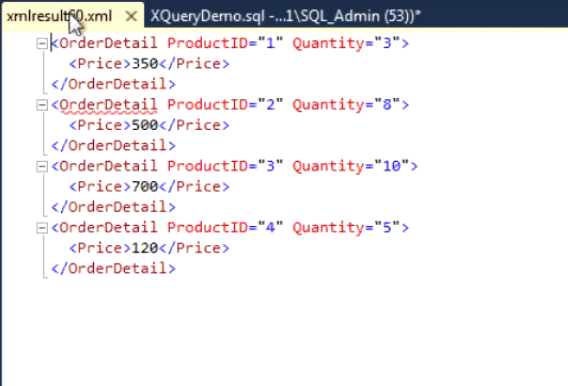Click the ProductID="1" attribute
This screenshot has width=568, height=386.
[x=225, y=43]
